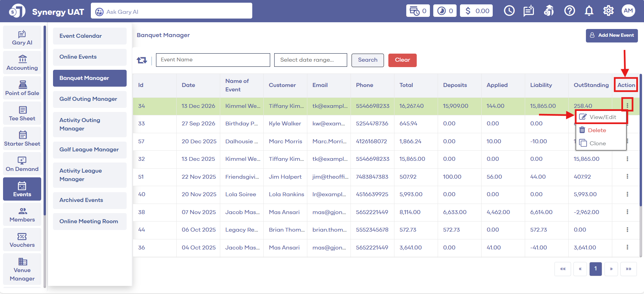
Task: Click the Event Name search field
Action: tap(213, 60)
